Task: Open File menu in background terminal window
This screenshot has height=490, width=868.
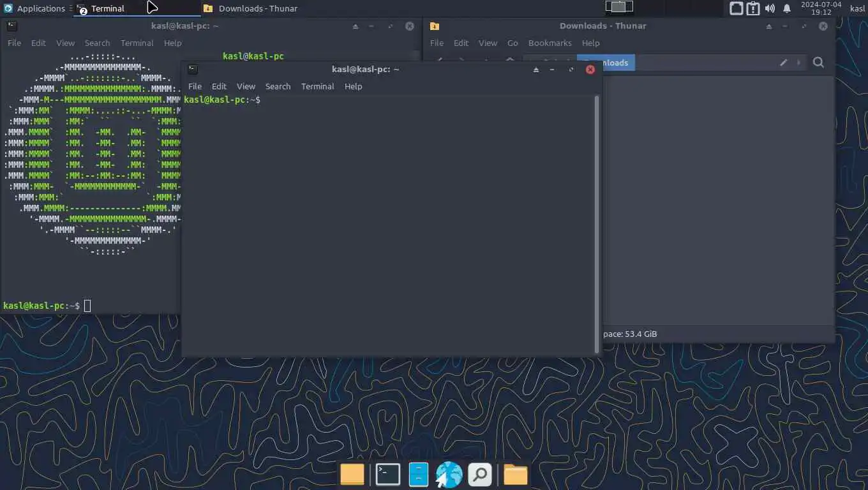Action: 14,43
